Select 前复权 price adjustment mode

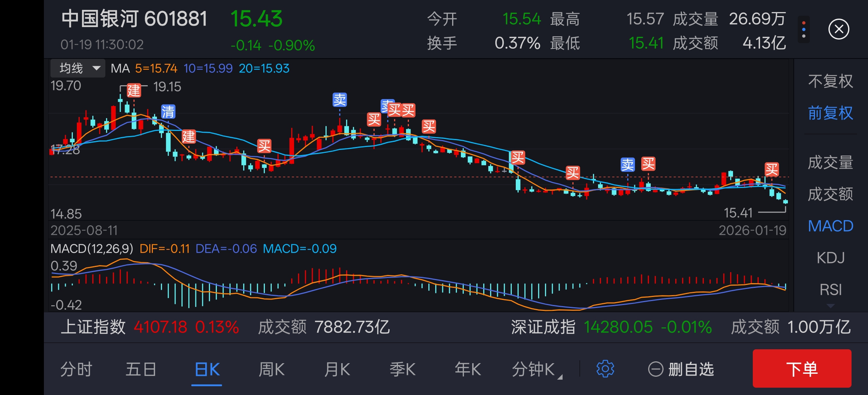coord(830,113)
